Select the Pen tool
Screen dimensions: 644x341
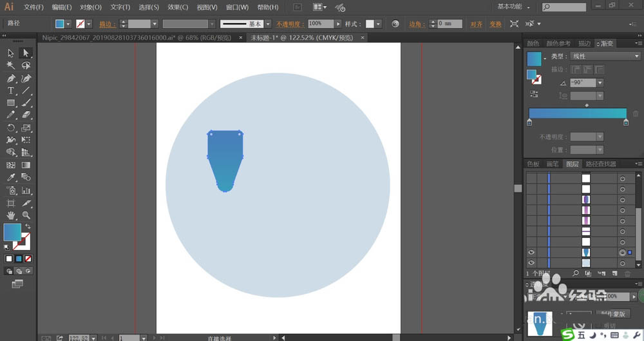coord(11,78)
